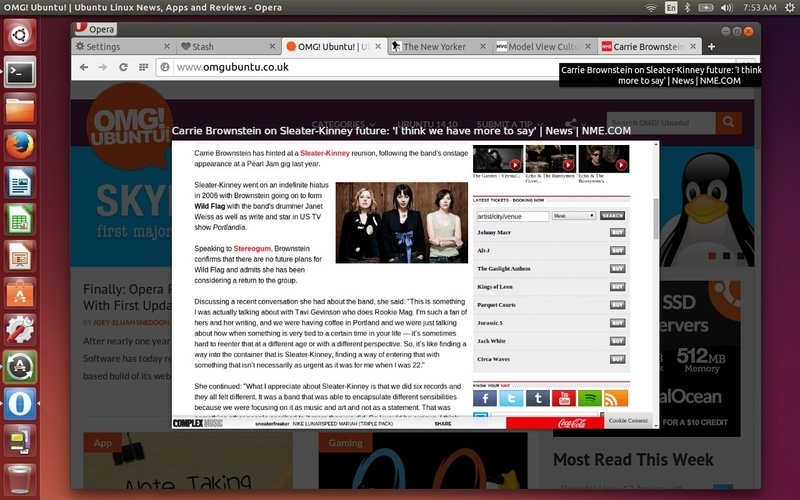The image size is (800, 500).
Task: Play the first video thumbnail The Garden
Action: click(x=498, y=159)
